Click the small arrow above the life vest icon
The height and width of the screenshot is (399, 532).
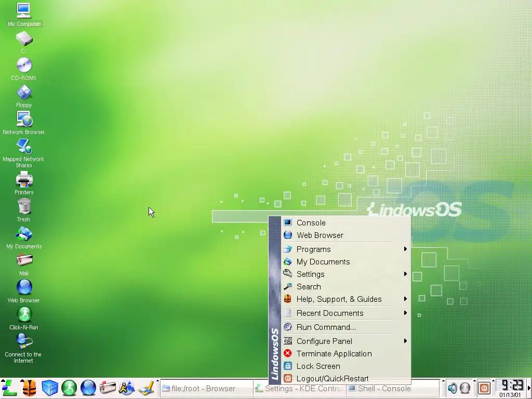22,380
